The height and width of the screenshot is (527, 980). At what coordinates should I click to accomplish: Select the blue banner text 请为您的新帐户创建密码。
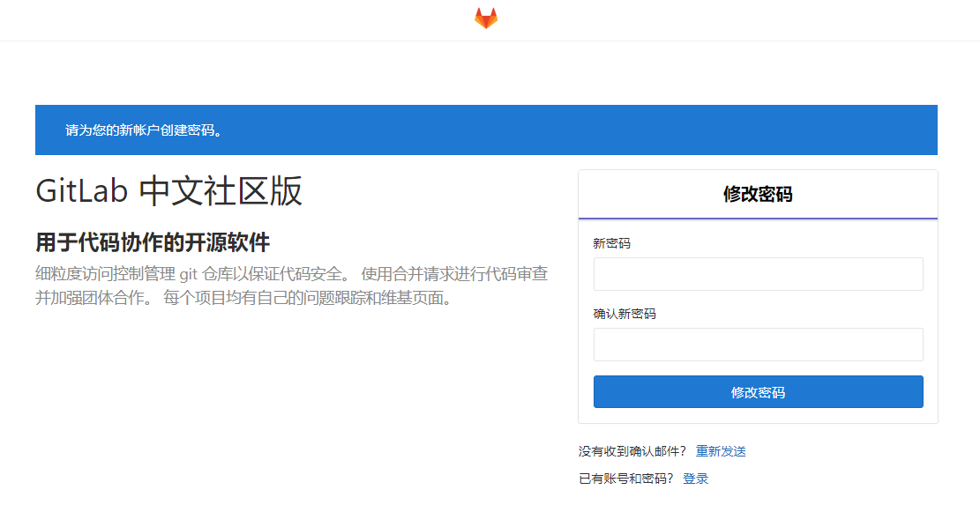click(x=144, y=130)
